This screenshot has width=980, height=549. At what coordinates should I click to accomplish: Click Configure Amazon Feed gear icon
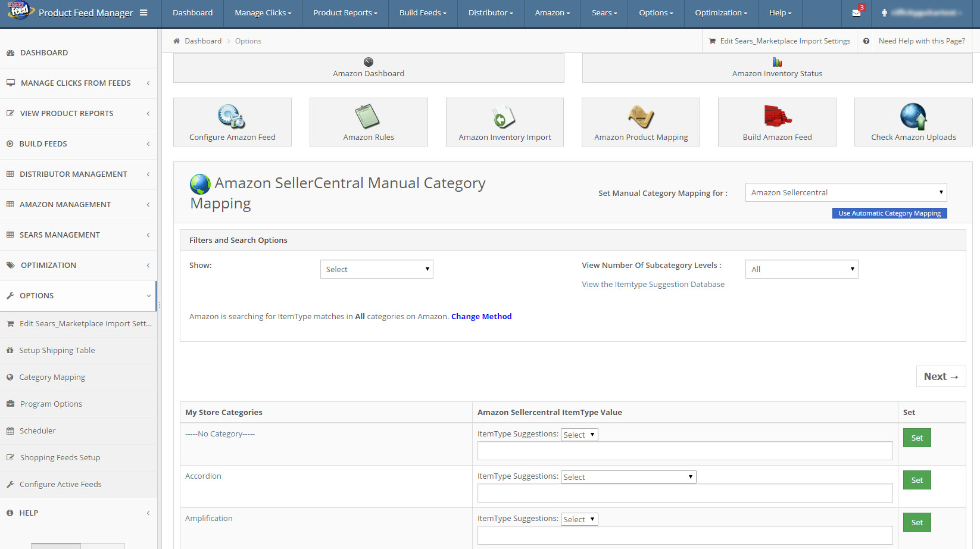tap(232, 117)
